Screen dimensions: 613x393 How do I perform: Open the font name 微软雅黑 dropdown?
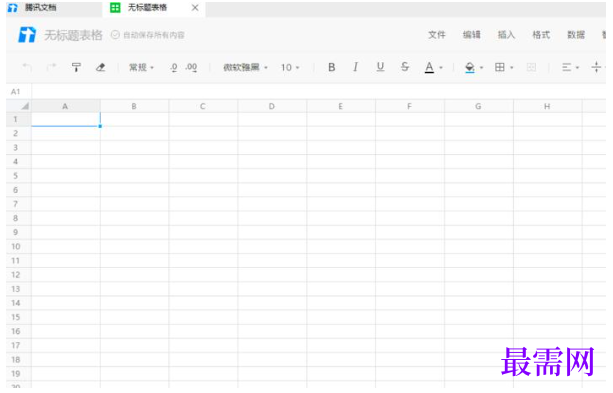(245, 67)
